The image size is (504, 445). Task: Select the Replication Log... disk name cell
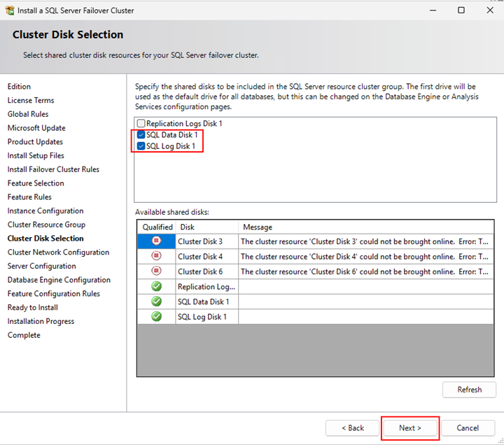pyautogui.click(x=207, y=287)
